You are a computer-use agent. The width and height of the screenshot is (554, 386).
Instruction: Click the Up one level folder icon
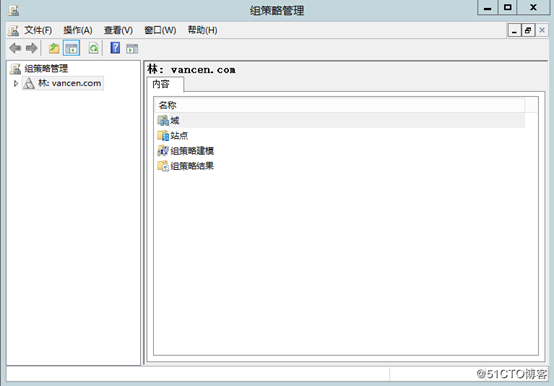pos(54,48)
